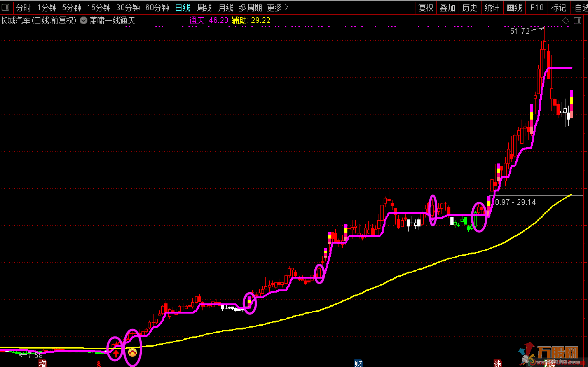Select the 1分钟 period

pos(47,8)
